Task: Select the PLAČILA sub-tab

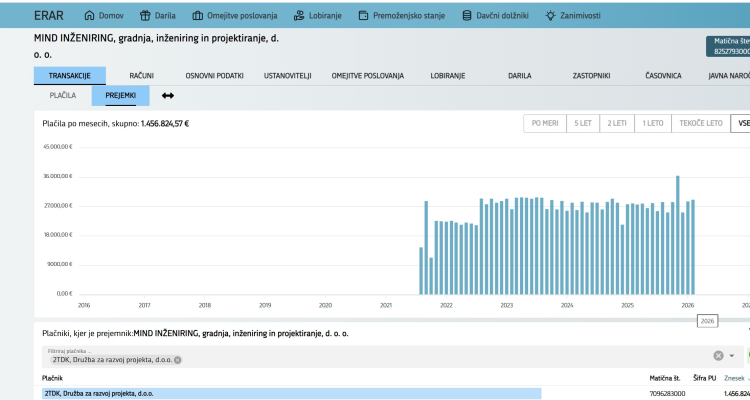Action: [63, 95]
